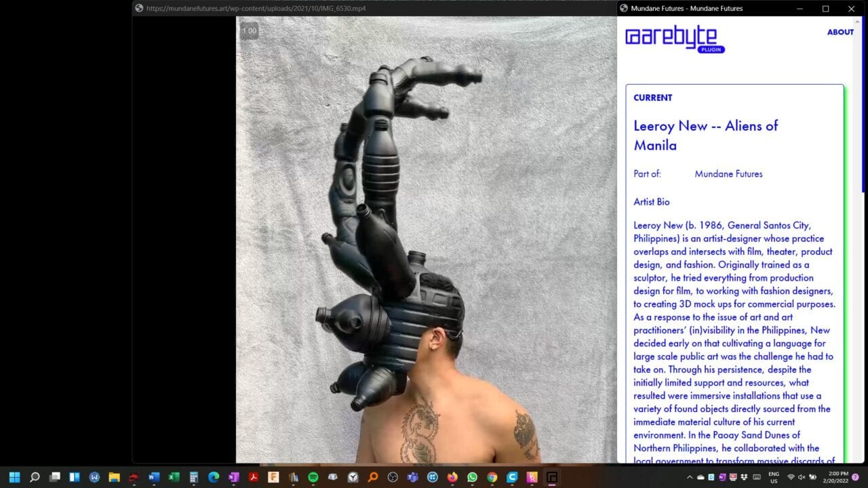The image size is (868, 488).
Task: Open WhatsApp from the taskbar
Action: click(x=472, y=477)
